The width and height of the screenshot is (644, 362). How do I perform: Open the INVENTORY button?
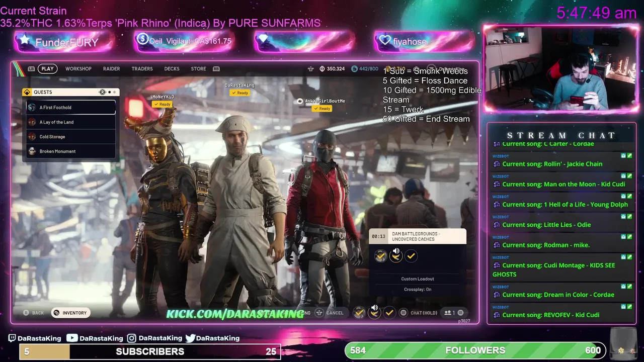[70, 313]
